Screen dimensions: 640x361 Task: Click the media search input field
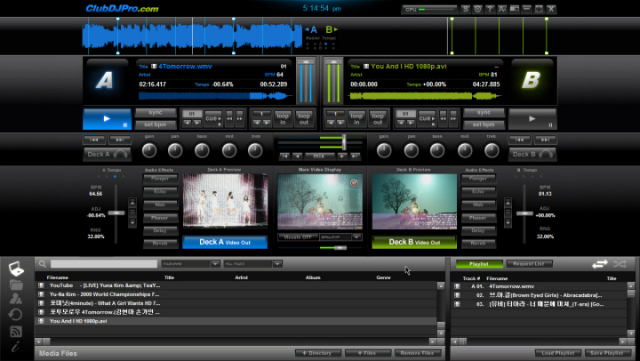point(104,264)
